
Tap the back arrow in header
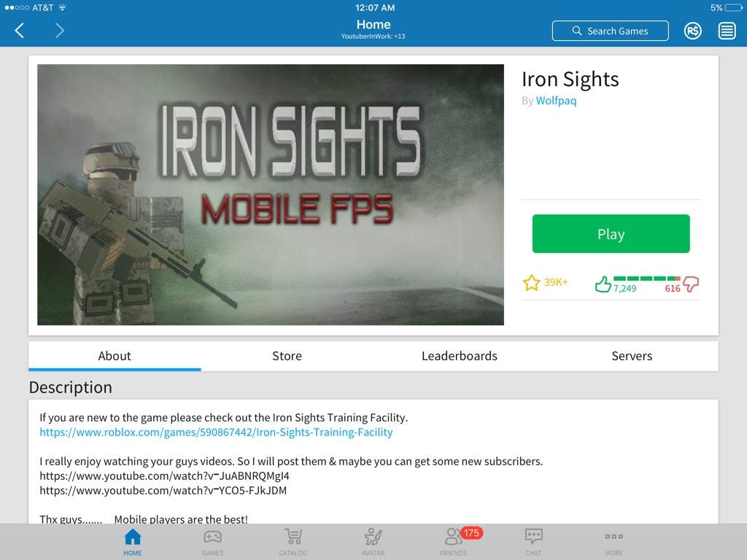pos(20,31)
